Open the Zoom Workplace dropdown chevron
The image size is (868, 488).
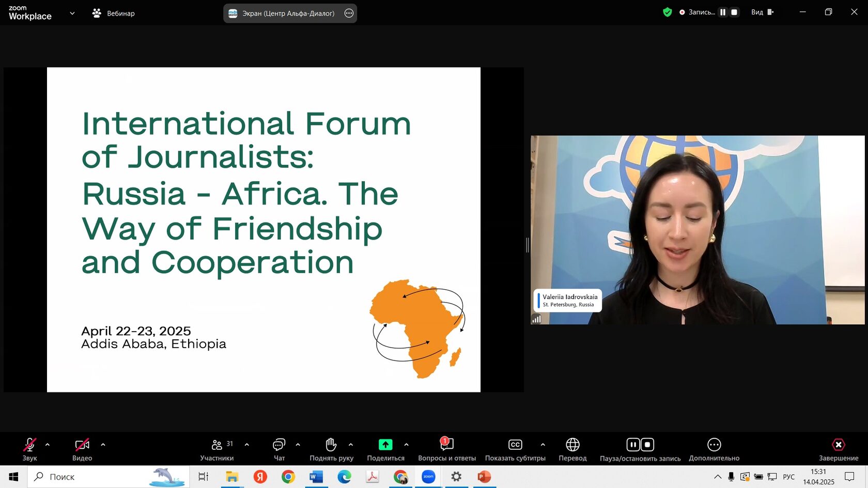tap(72, 13)
